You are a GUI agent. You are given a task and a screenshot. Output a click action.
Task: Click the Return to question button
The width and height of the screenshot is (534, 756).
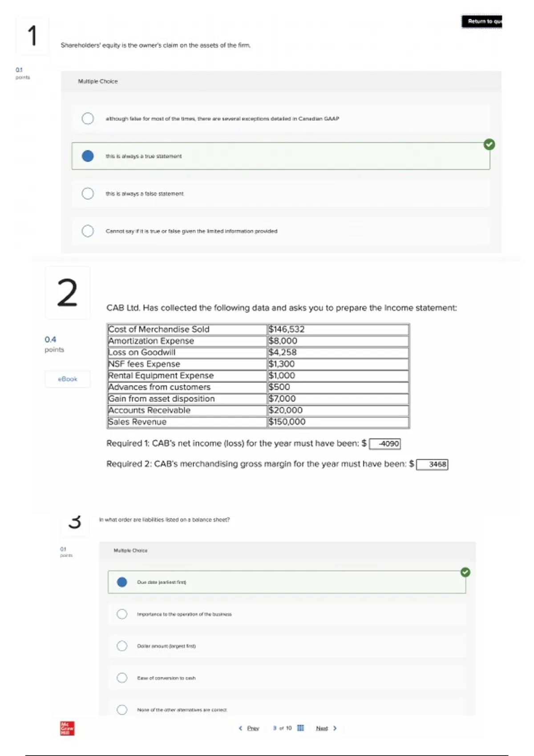point(482,21)
